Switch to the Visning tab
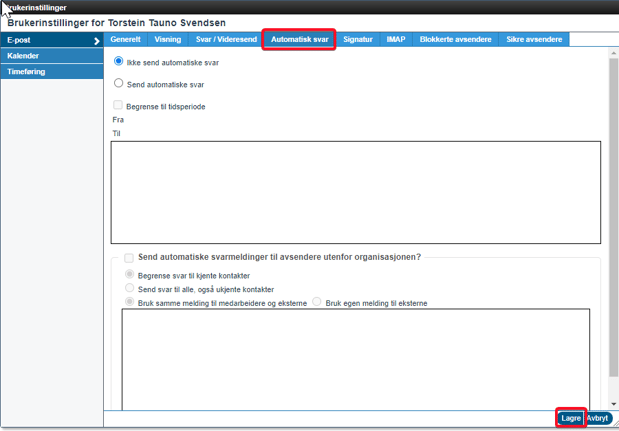This screenshot has height=431, width=619. point(168,40)
